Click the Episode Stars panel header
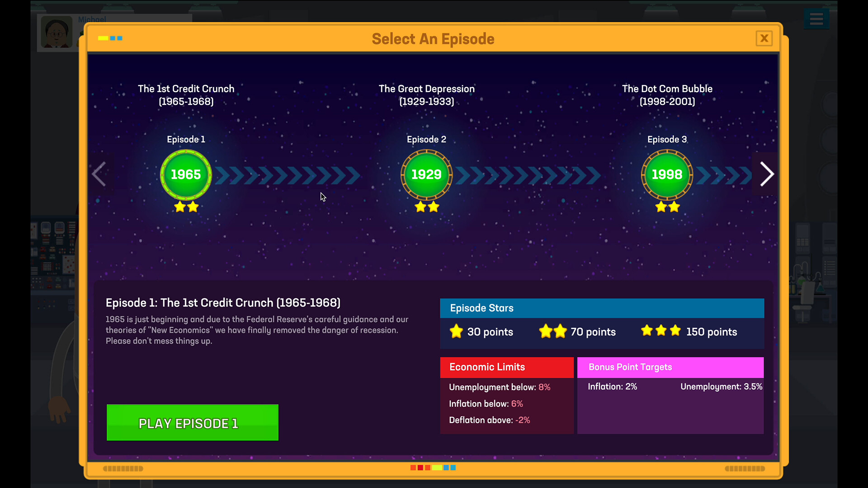 click(481, 308)
